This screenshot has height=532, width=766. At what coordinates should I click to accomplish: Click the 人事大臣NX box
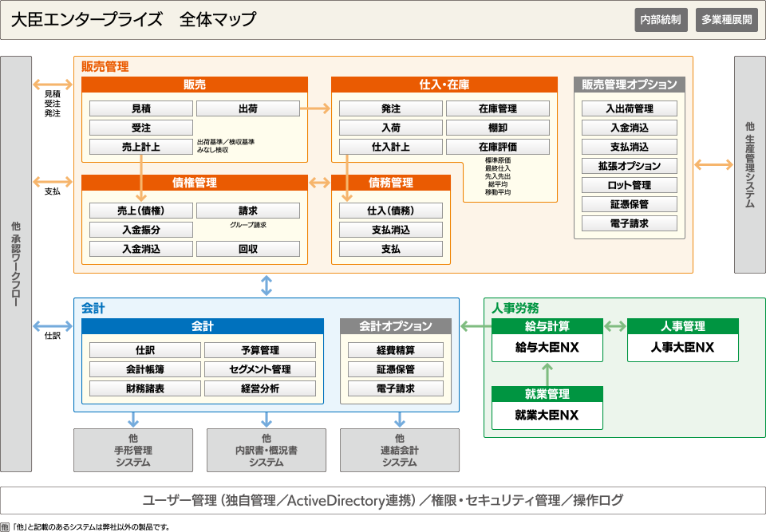682,347
